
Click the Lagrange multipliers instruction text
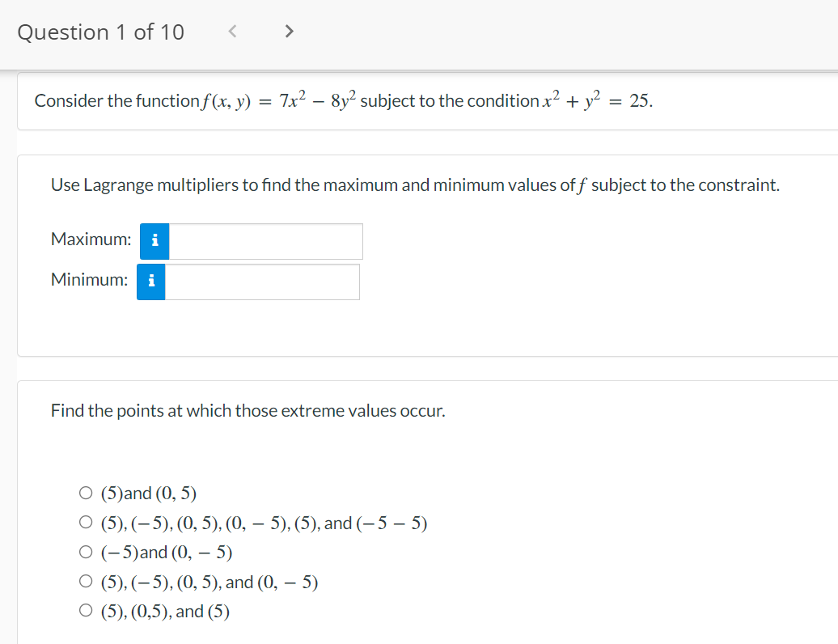415,184
